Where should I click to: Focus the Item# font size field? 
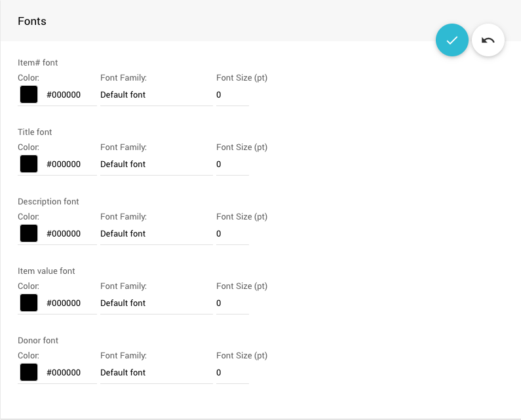point(232,95)
